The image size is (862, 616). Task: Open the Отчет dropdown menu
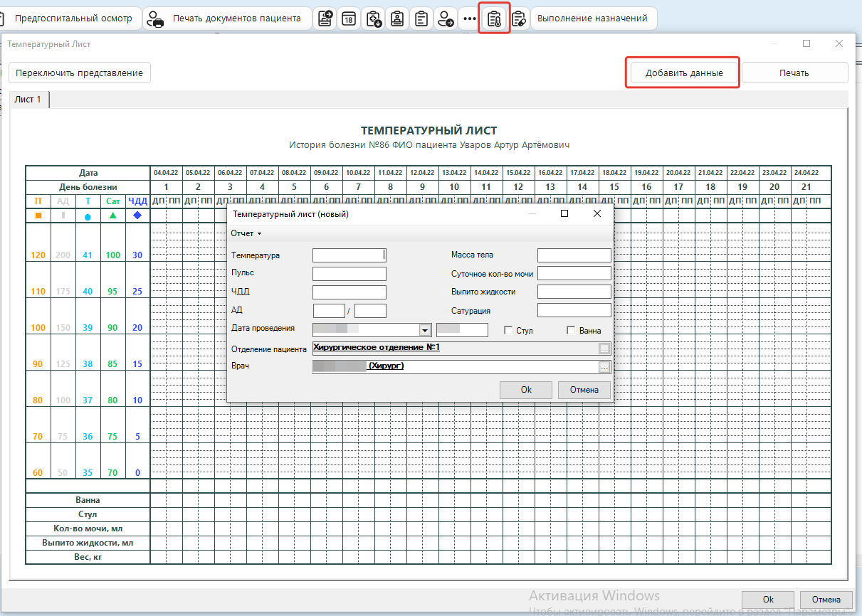pyautogui.click(x=246, y=233)
